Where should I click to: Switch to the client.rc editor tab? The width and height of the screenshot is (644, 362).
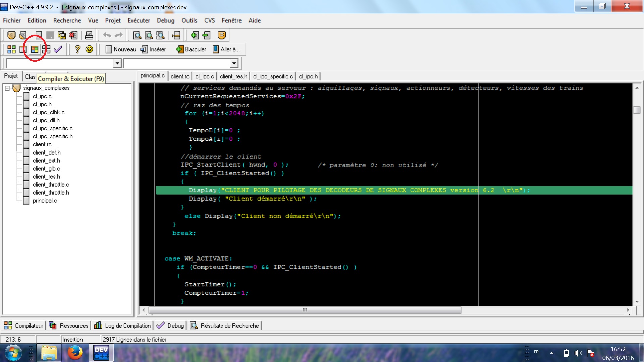(180, 76)
